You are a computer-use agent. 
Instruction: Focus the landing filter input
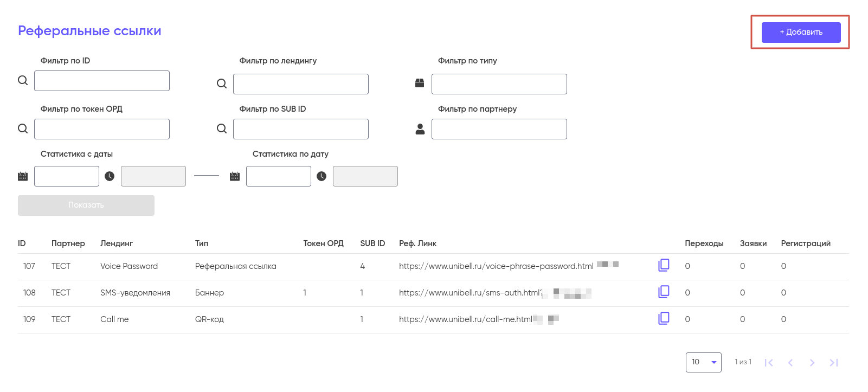coord(300,84)
